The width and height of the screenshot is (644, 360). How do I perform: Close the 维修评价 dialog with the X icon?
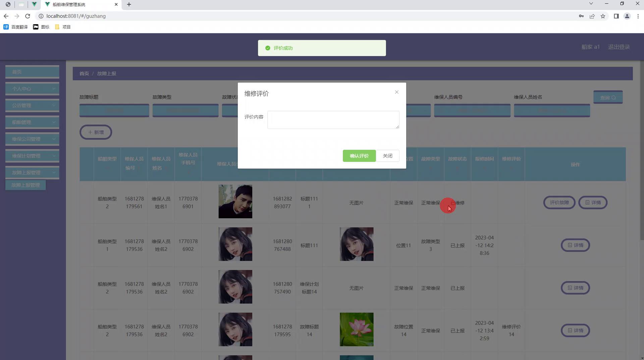pos(397,92)
